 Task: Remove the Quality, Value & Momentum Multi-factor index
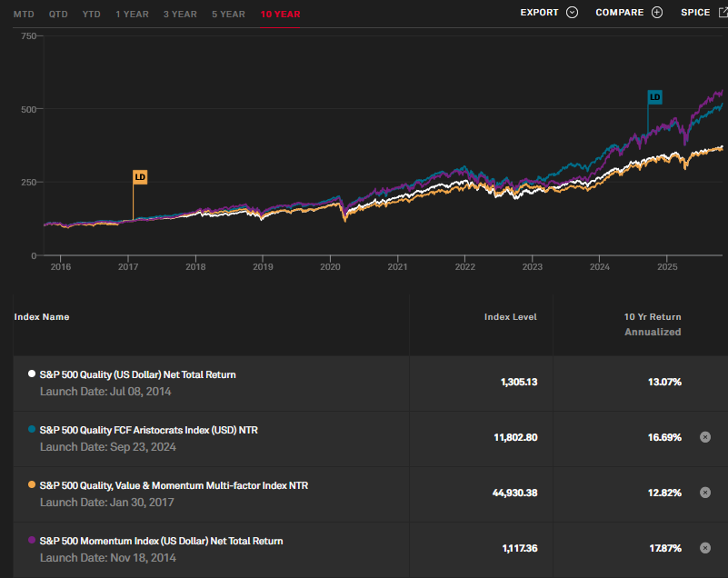pyautogui.click(x=705, y=493)
